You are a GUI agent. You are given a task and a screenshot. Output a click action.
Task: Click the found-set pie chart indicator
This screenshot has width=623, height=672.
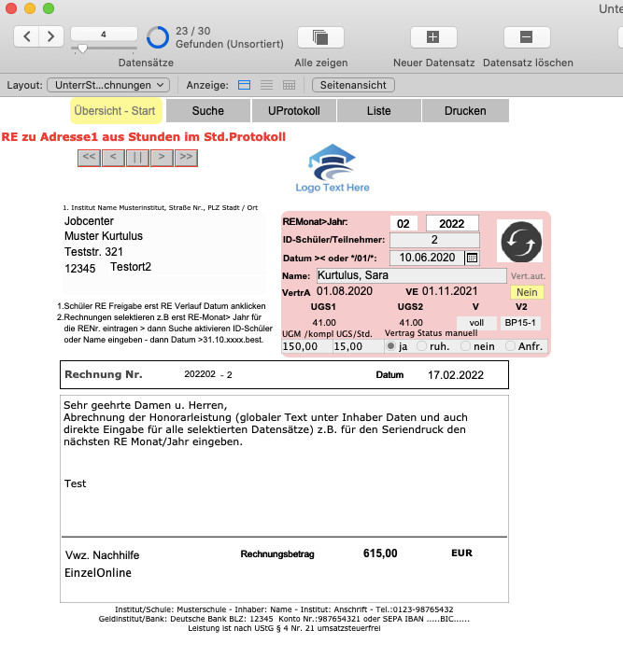pos(158,37)
